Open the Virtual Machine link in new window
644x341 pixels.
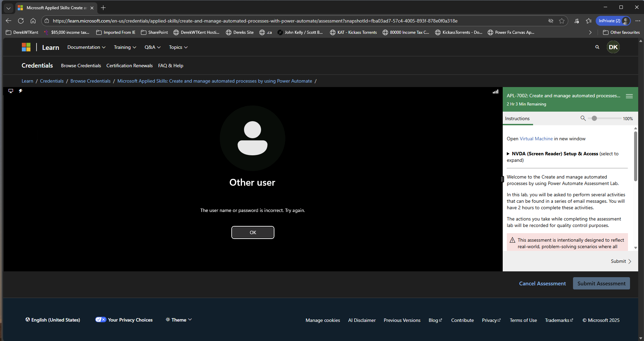536,139
